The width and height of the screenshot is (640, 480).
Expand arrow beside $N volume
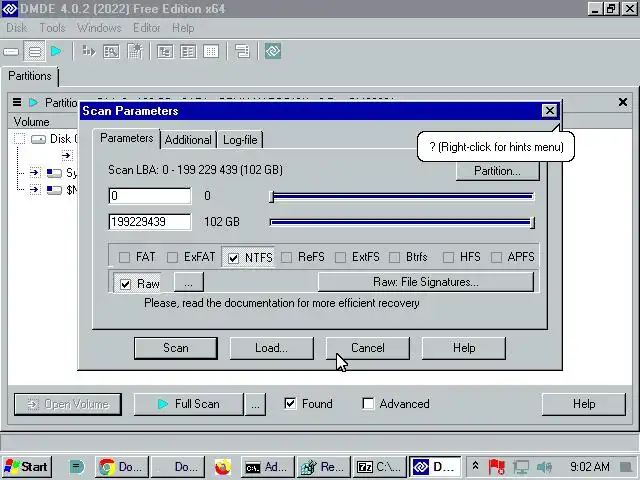[35, 190]
